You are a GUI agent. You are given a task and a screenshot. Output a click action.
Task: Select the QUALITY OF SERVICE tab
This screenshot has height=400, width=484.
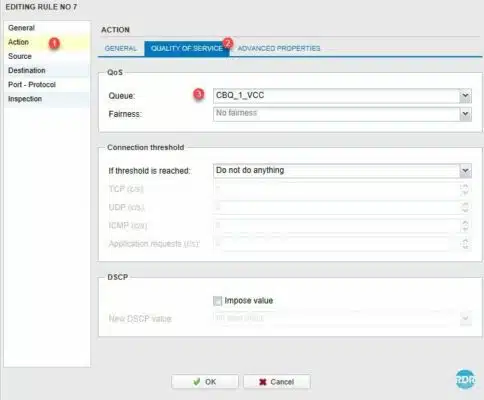coord(187,49)
